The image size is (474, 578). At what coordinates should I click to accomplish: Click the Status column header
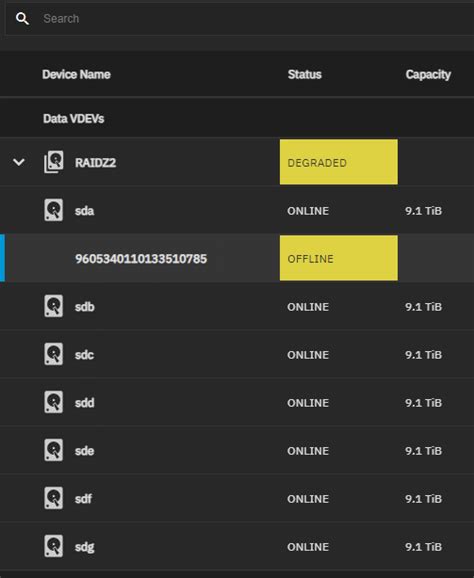304,74
